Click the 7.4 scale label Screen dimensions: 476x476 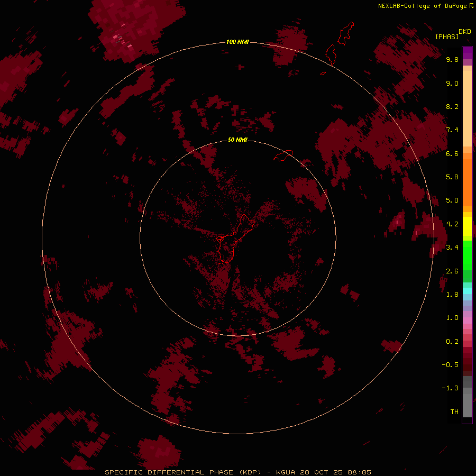tap(452, 130)
